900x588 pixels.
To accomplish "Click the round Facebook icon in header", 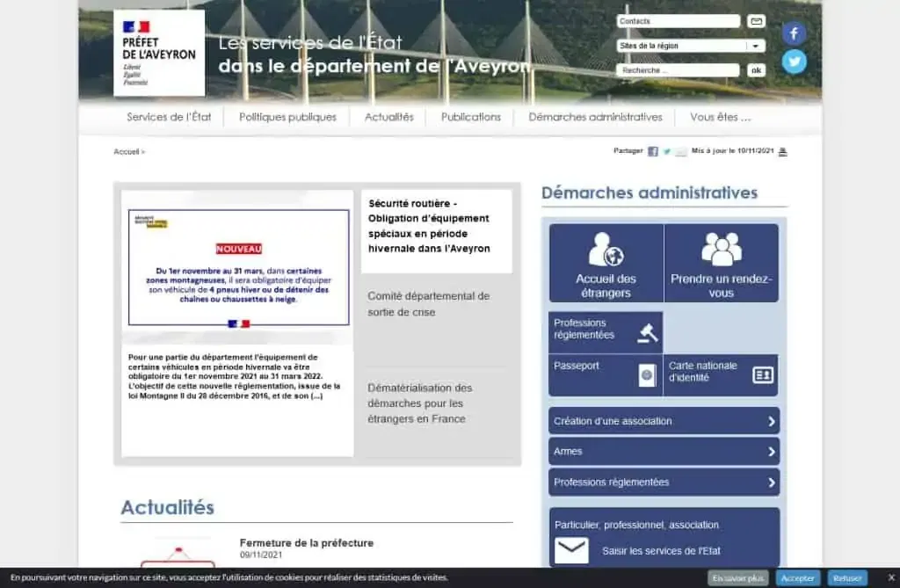I will pyautogui.click(x=794, y=34).
